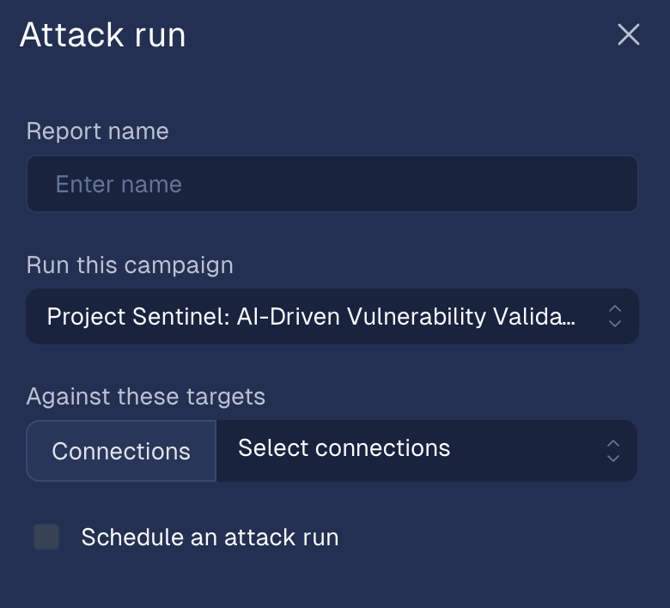Click the Attack run dialog title
Image resolution: width=670 pixels, height=608 pixels.
click(x=103, y=35)
